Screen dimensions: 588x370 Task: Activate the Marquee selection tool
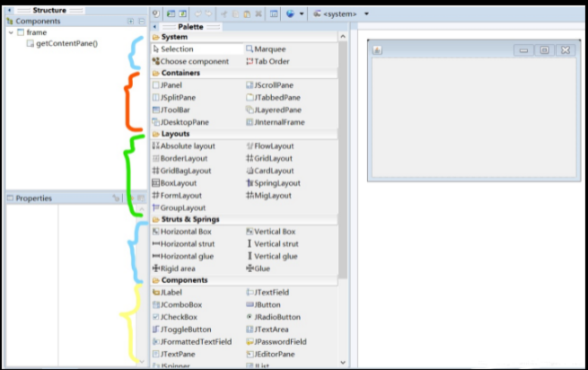pos(266,49)
